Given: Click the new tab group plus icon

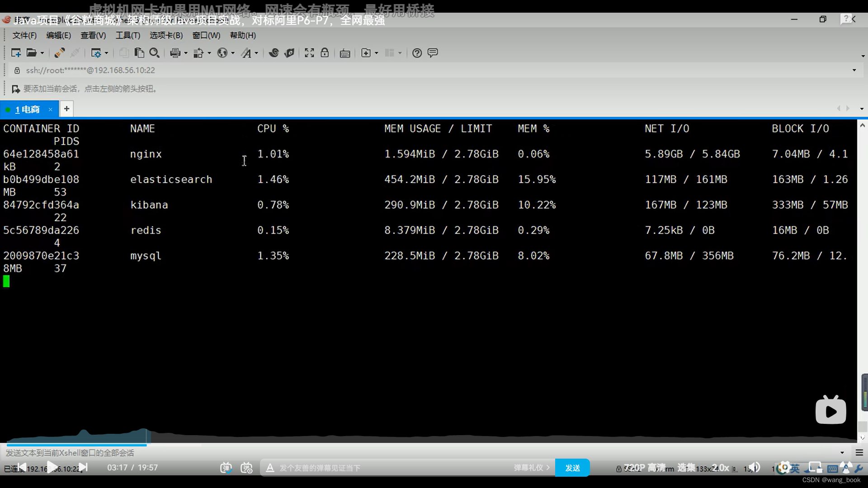Looking at the screenshot, I should [x=366, y=53].
